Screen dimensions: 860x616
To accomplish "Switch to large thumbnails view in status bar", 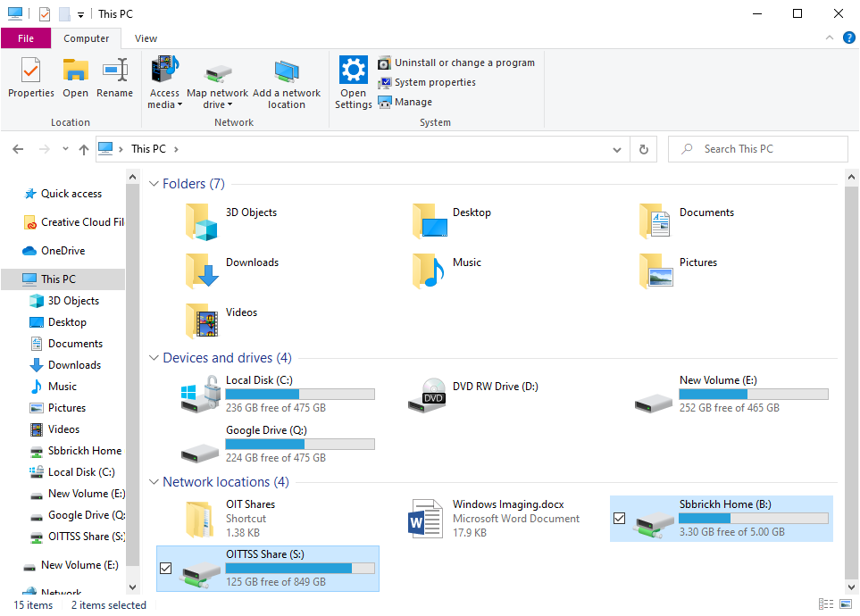I will pos(846,604).
